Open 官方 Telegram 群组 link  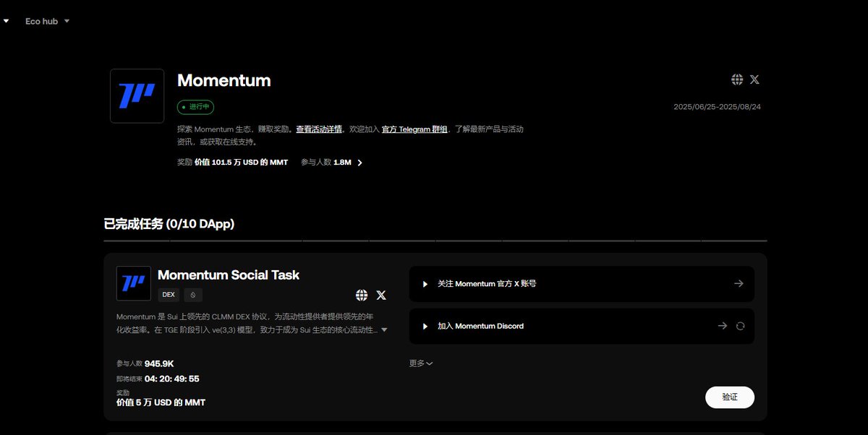pos(414,129)
